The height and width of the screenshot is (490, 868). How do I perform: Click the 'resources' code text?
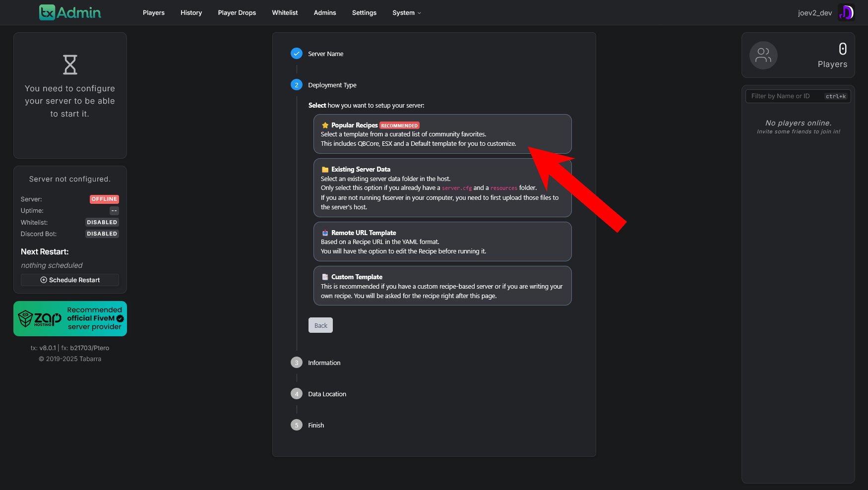pyautogui.click(x=503, y=188)
